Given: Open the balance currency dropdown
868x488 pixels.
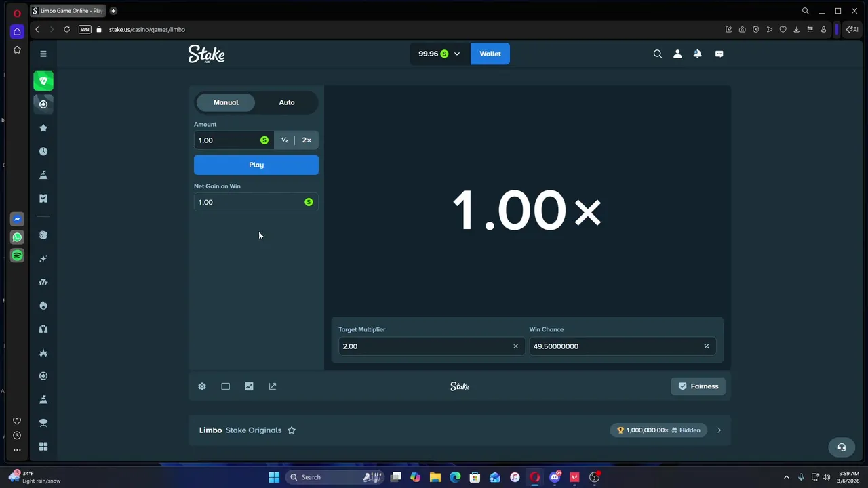Looking at the screenshot, I should 439,54.
